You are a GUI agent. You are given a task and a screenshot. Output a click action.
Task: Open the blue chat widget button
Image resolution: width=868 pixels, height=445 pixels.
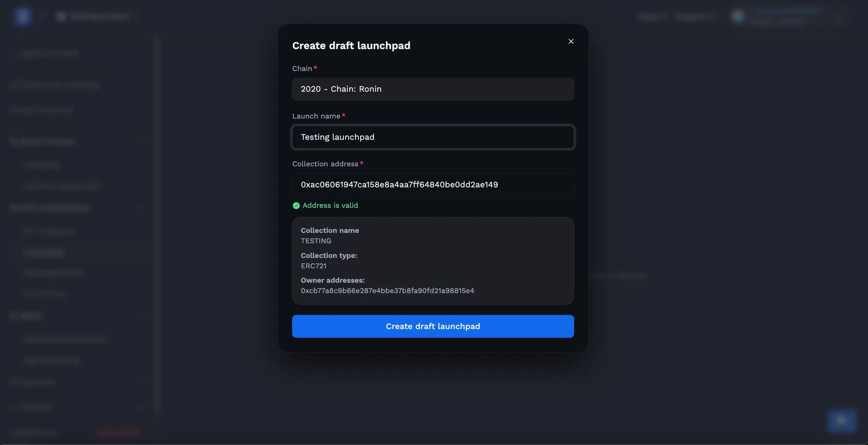click(x=842, y=421)
